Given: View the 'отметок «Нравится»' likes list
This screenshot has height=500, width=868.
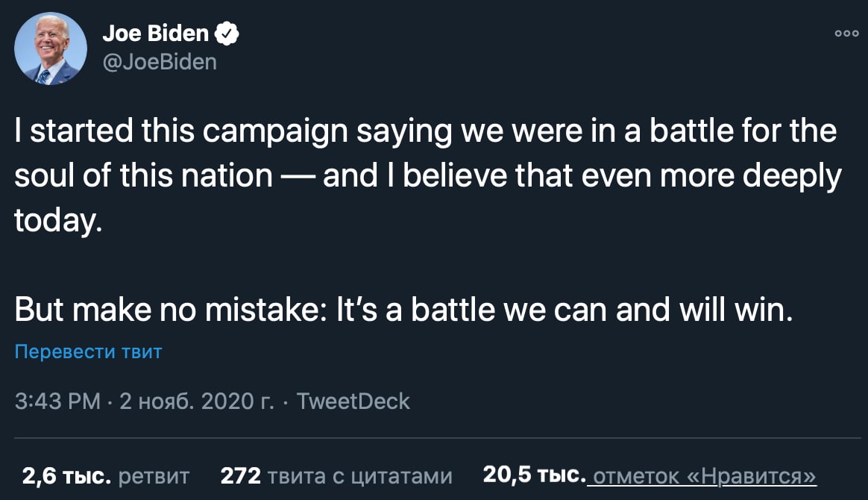Looking at the screenshot, I should click(x=703, y=475).
